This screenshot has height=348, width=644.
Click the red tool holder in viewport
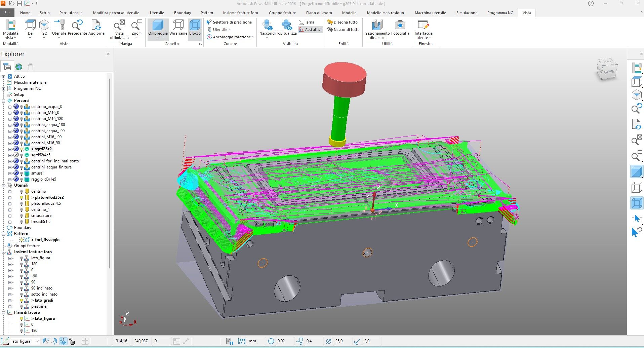(344, 80)
